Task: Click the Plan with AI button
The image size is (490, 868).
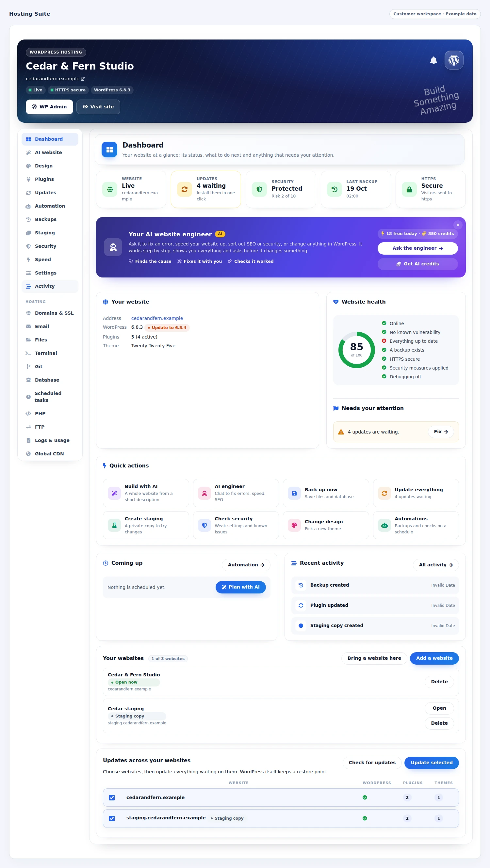Action: pyautogui.click(x=240, y=587)
